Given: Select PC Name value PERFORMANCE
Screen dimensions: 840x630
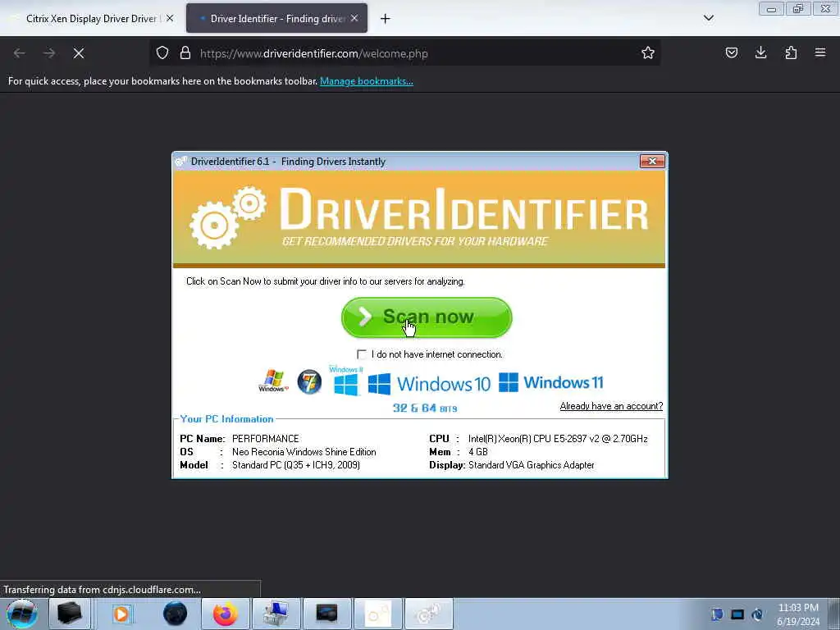Looking at the screenshot, I should click(266, 439).
